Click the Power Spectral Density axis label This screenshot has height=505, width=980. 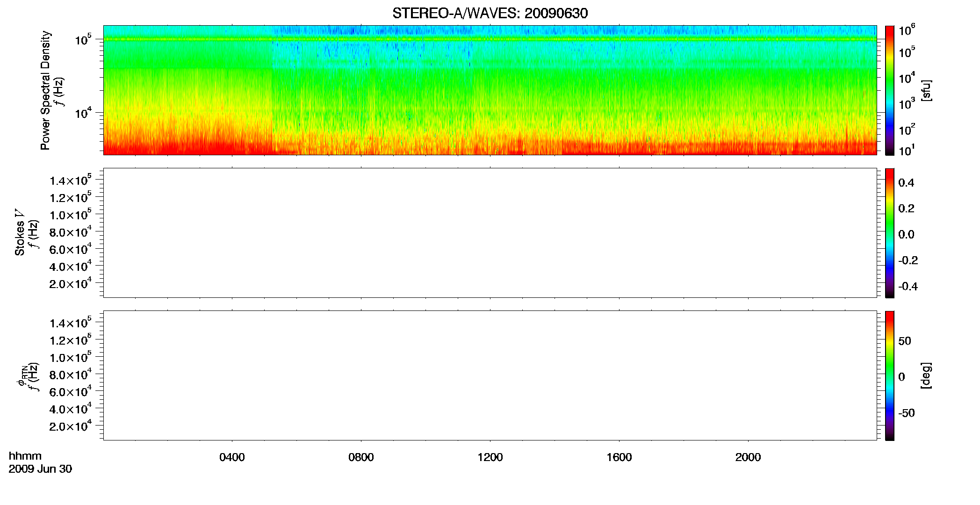[x=45, y=90]
